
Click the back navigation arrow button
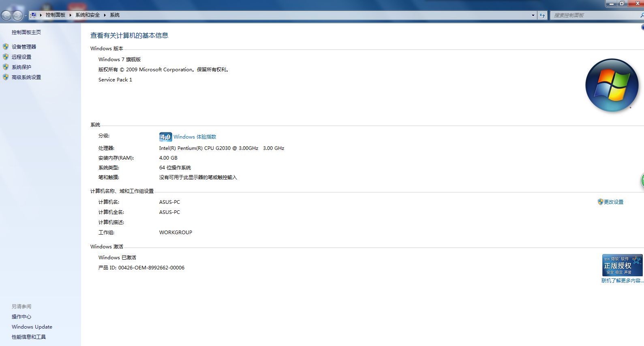[6, 15]
